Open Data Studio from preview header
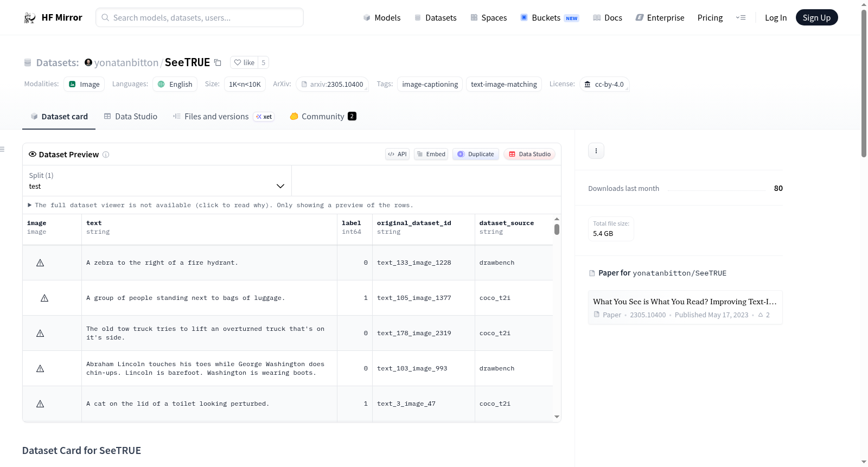This screenshot has height=467, width=868. click(529, 154)
